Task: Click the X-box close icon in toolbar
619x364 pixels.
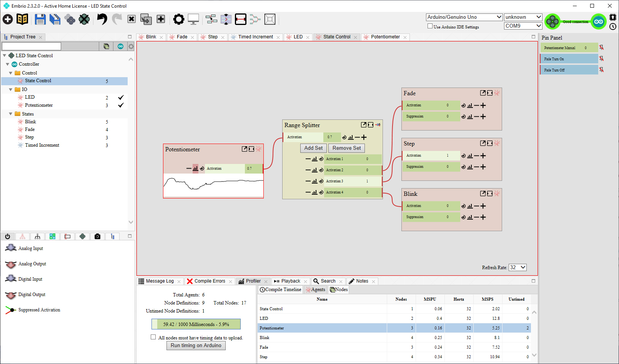Action: [131, 19]
